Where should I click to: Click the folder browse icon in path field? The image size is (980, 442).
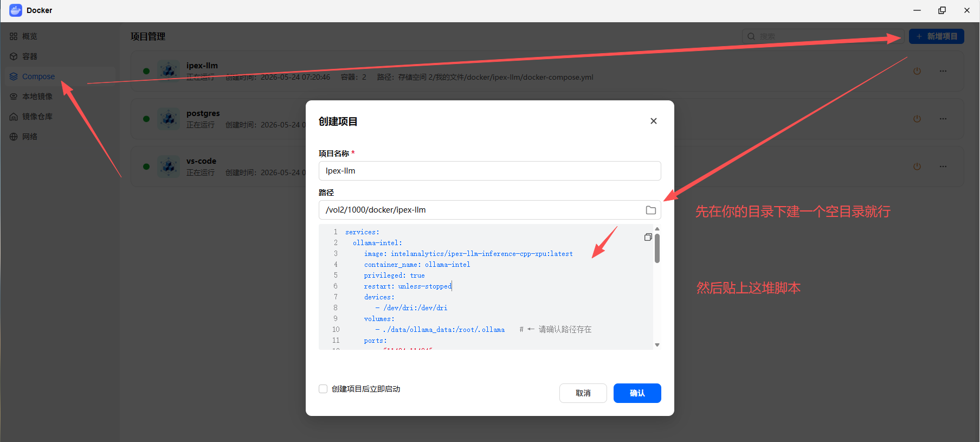coord(651,210)
